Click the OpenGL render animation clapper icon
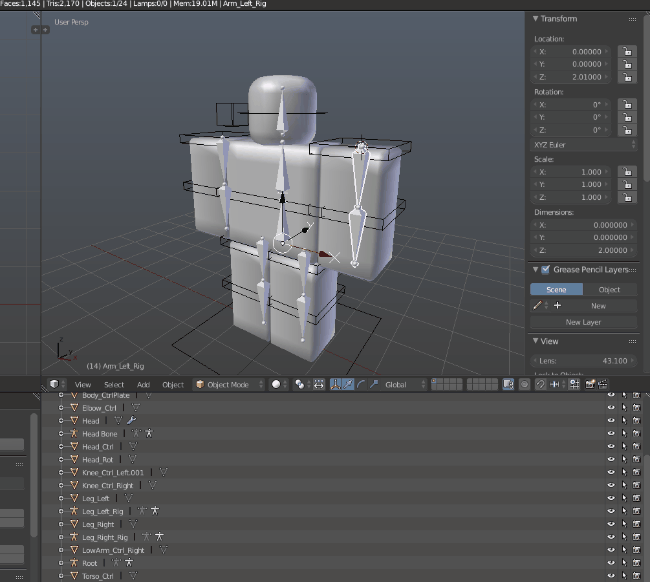Image resolution: width=650 pixels, height=582 pixels. point(603,384)
